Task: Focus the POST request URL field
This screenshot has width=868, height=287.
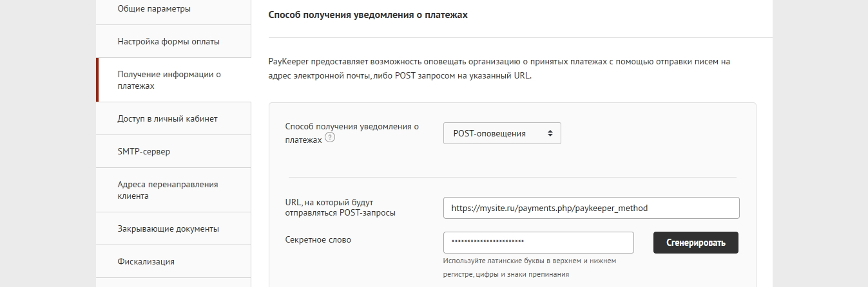Action: click(x=591, y=208)
